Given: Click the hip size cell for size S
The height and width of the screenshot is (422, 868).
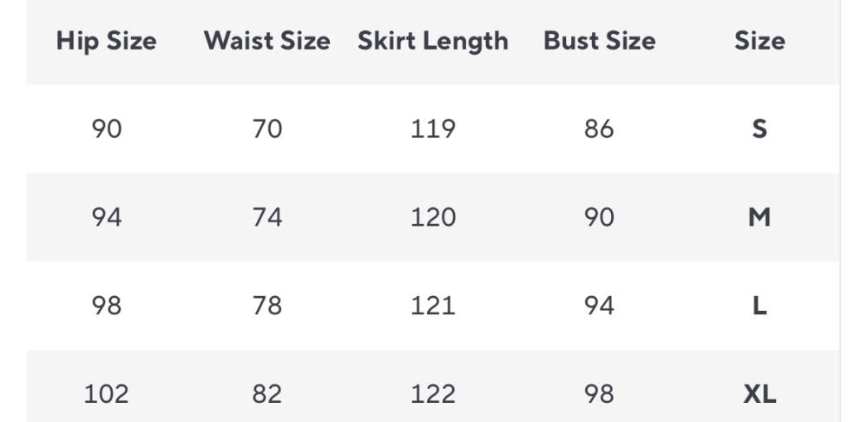Looking at the screenshot, I should click(x=106, y=129).
